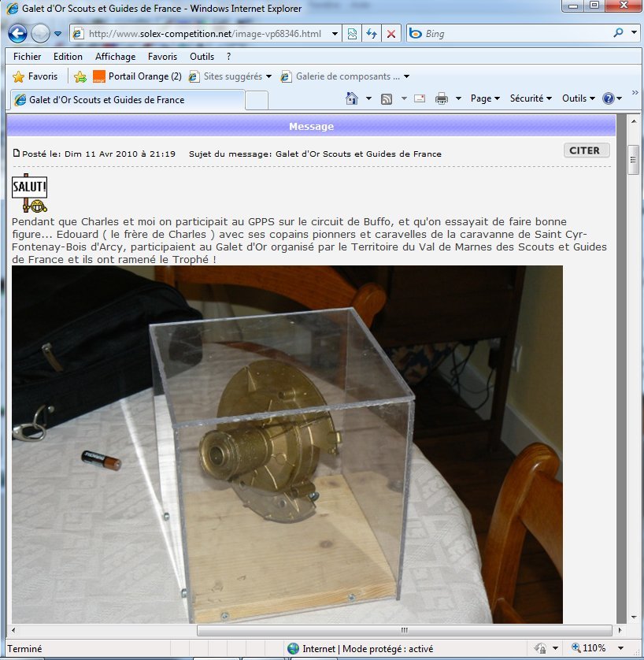Screen dimensions: 644x660
Task: Open the Sites suggérés favorite
Action: pyautogui.click(x=225, y=76)
